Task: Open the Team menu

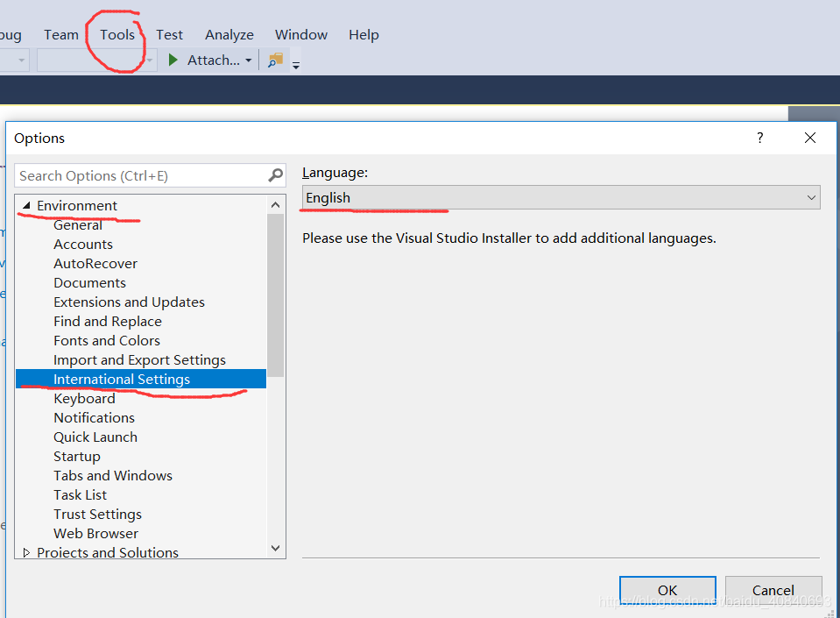Action: pyautogui.click(x=61, y=35)
